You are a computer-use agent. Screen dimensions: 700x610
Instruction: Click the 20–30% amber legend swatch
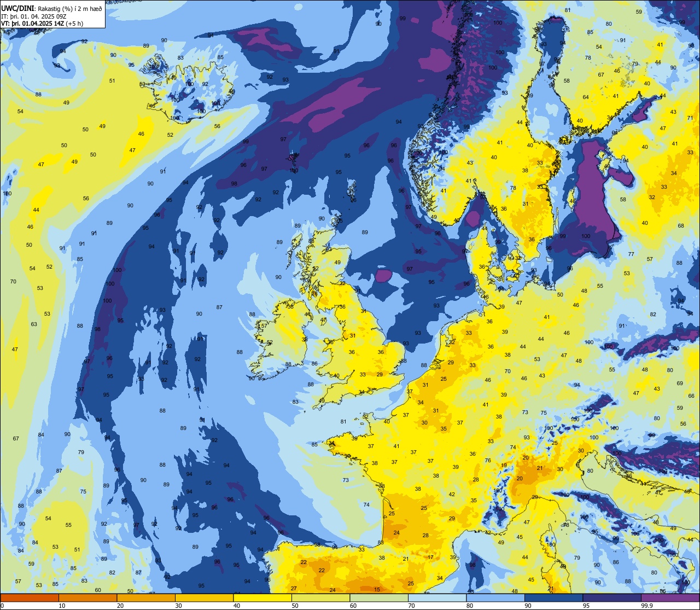(x=146, y=597)
